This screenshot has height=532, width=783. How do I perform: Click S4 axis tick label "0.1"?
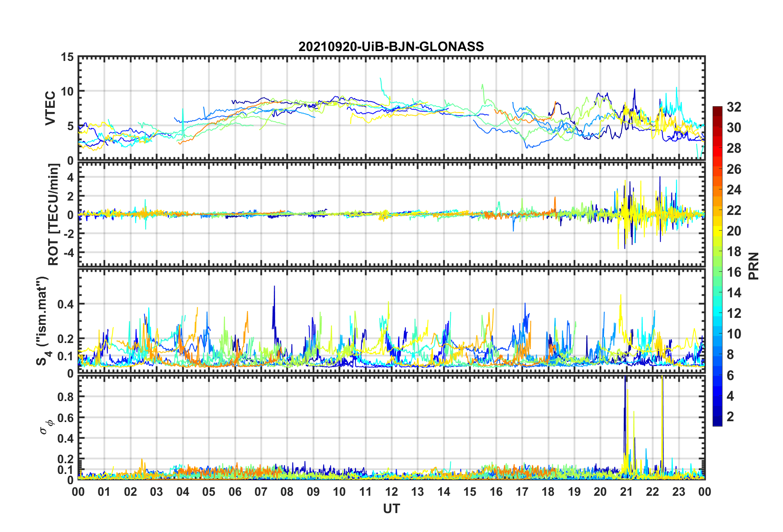click(66, 356)
